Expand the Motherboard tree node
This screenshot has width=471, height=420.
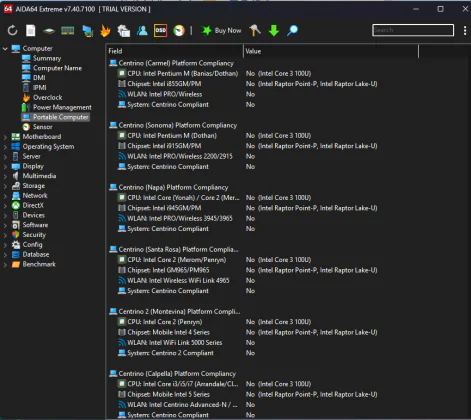(5, 137)
